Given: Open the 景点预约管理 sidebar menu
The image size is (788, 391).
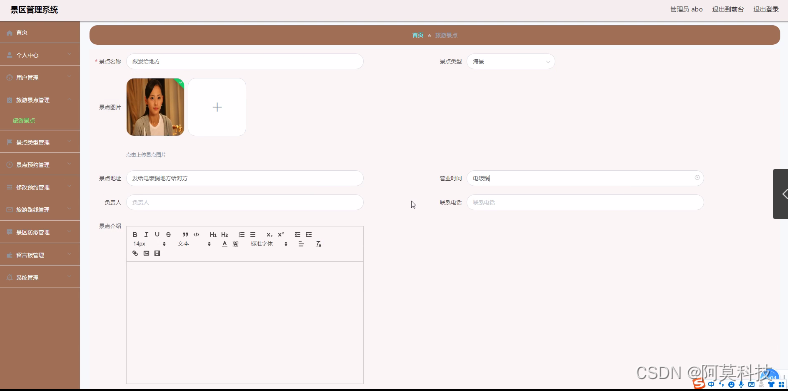Looking at the screenshot, I should [x=40, y=164].
